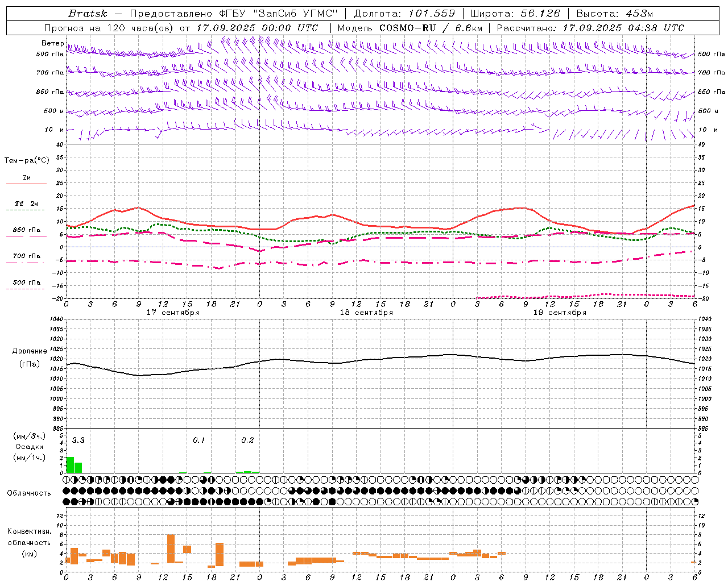Click the "10 м" wind level label on left
Image resolution: width=728 pixels, height=582 pixels.
[55, 130]
